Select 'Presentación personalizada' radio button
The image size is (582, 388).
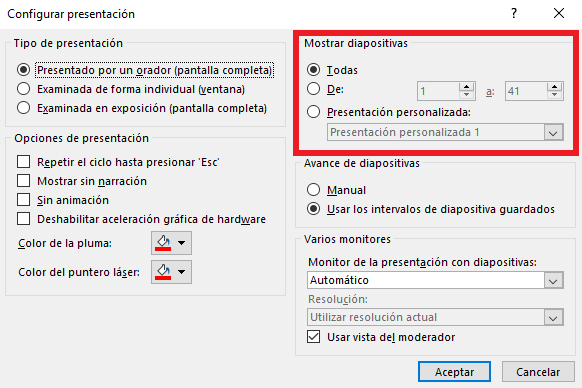click(x=314, y=112)
